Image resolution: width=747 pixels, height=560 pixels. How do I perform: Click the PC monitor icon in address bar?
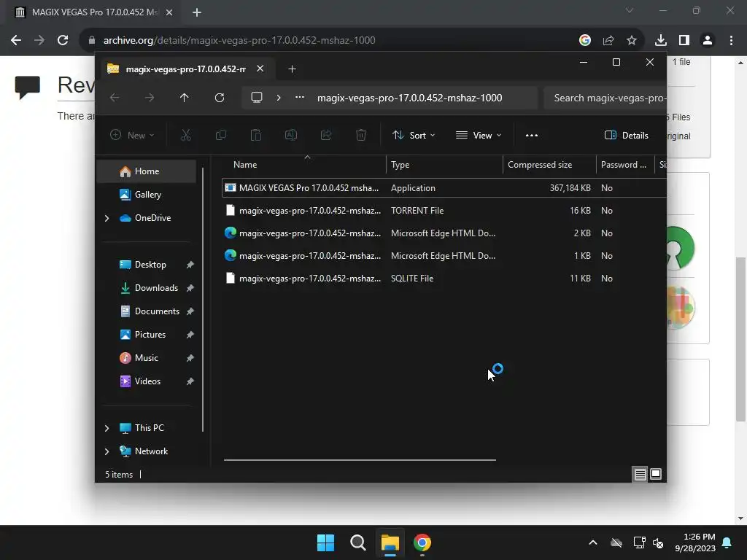[x=257, y=98]
